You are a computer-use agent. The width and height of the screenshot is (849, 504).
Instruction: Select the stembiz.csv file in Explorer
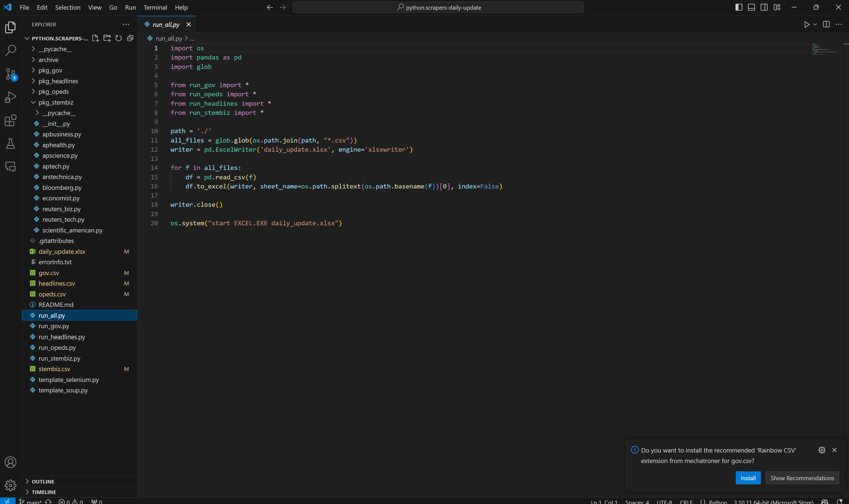[55, 368]
